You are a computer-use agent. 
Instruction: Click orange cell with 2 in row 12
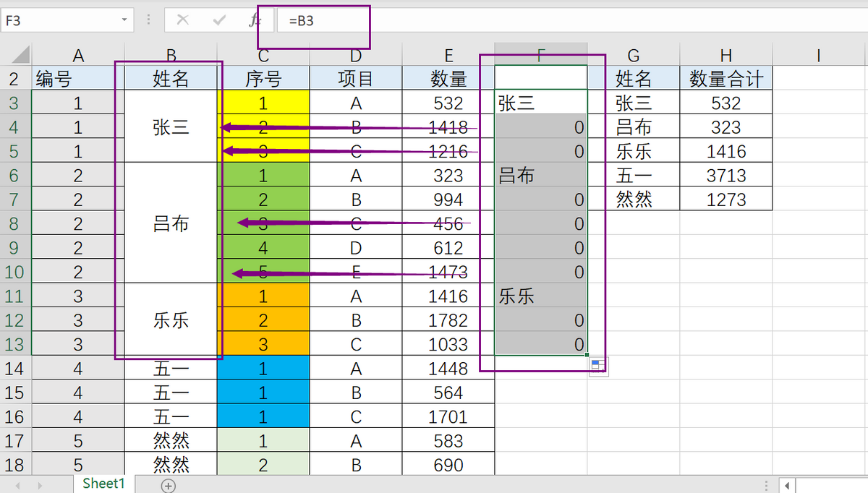click(263, 320)
